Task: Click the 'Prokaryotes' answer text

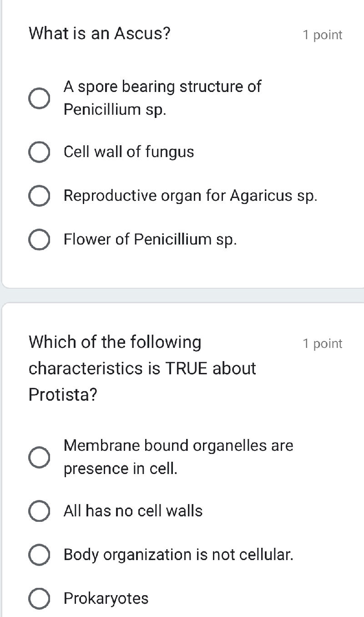Action: (106, 598)
